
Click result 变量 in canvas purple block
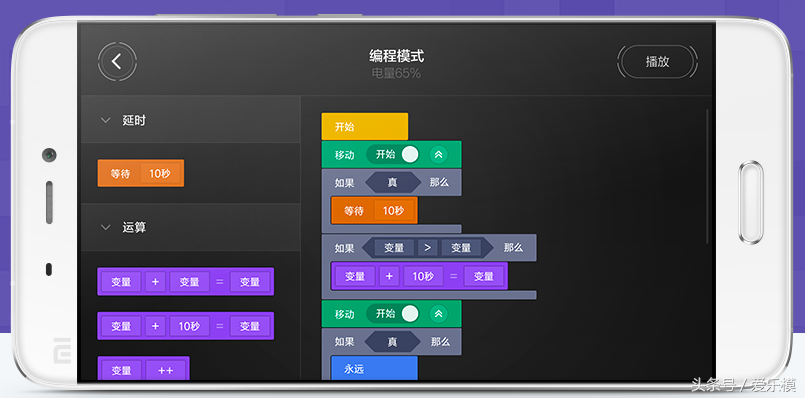pos(484,276)
